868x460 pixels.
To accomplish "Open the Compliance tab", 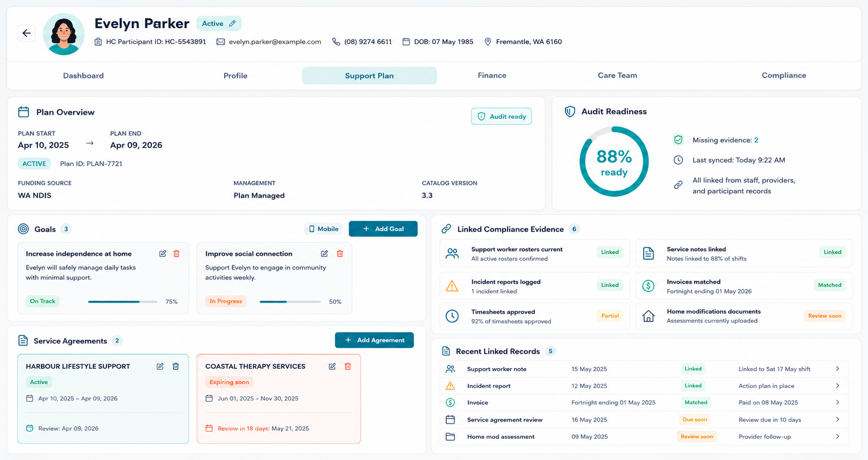I will [784, 76].
